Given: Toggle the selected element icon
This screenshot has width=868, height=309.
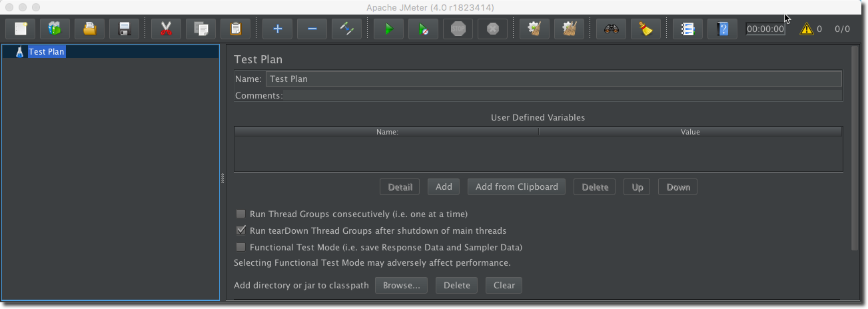Looking at the screenshot, I should pos(347,29).
